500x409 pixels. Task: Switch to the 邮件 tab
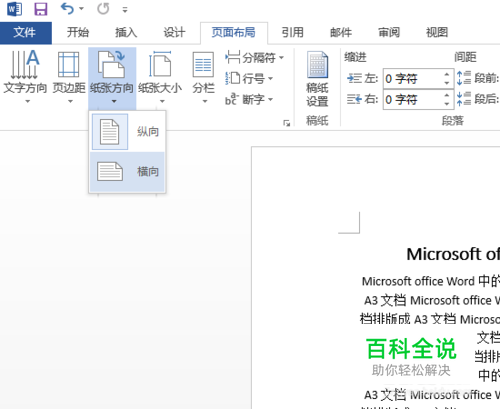(x=341, y=32)
